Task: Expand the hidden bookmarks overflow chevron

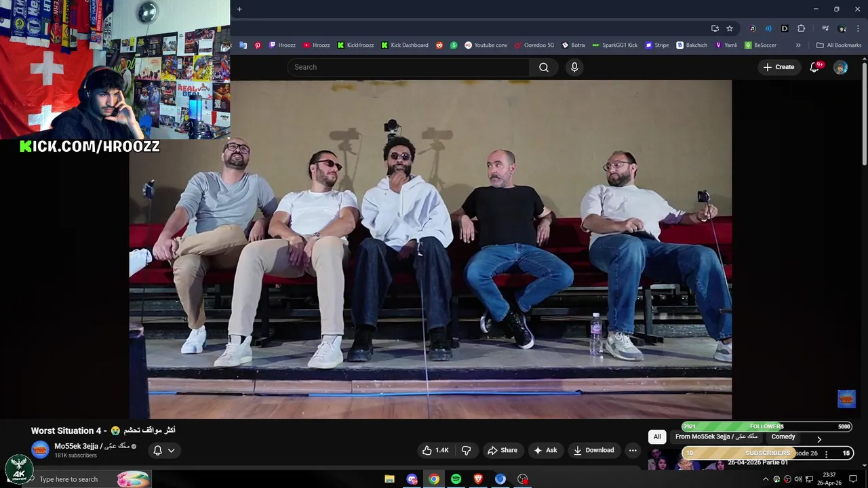Action: 798,45
